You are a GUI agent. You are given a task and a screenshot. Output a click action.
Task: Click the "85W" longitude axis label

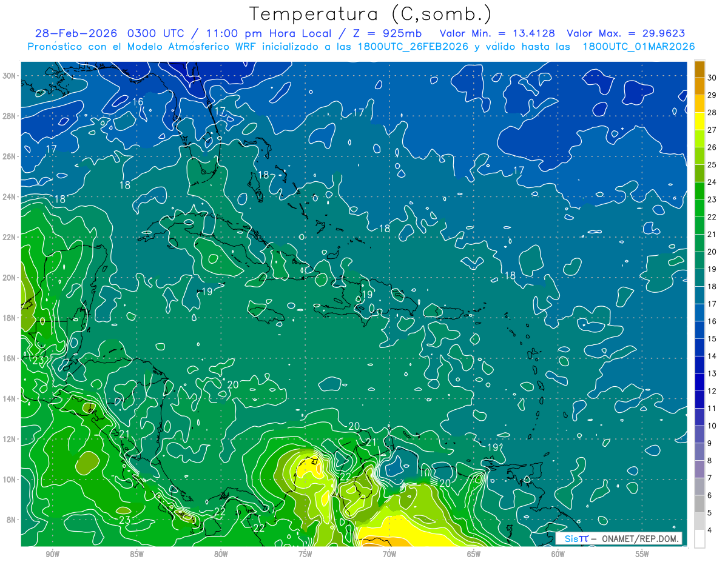[x=136, y=554]
